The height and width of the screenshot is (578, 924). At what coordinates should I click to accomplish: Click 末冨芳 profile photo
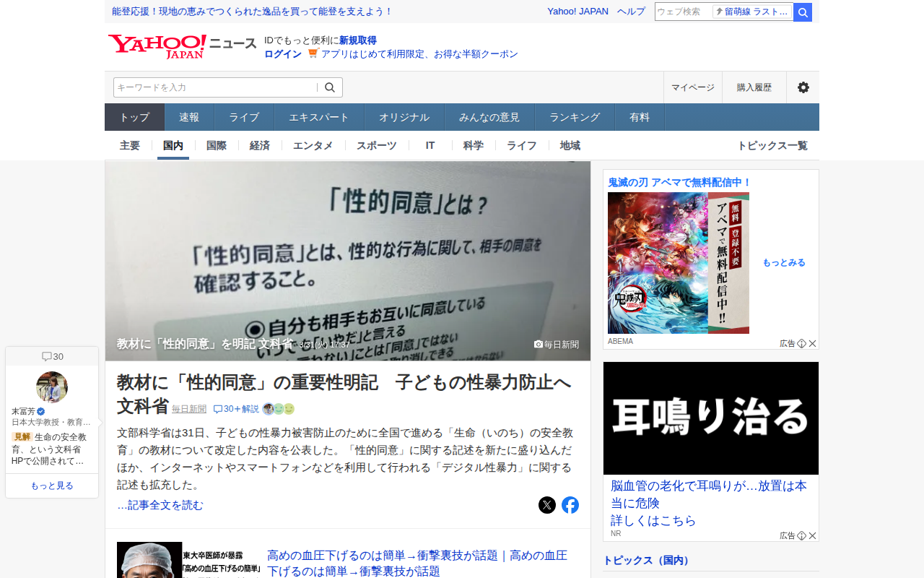coord(52,387)
